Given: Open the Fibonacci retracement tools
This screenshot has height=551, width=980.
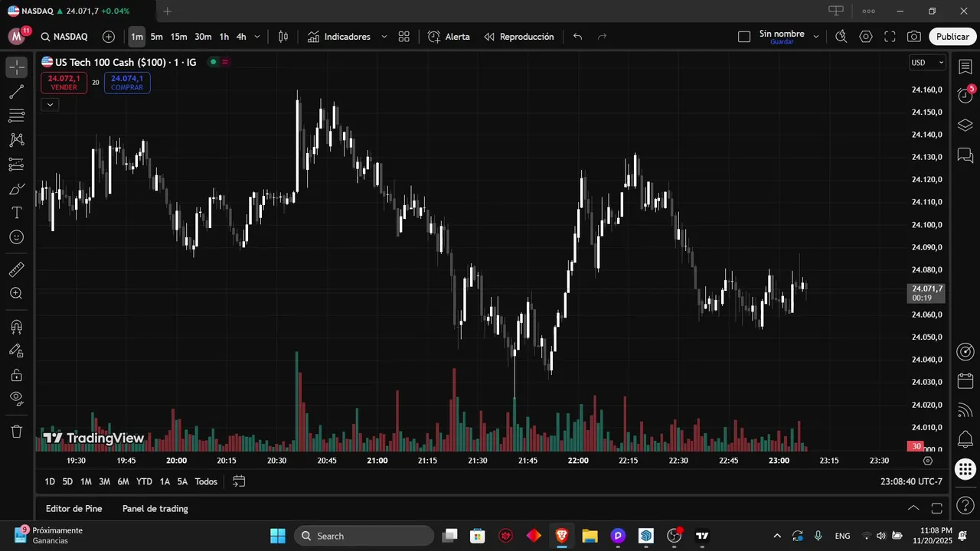Looking at the screenshot, I should (x=17, y=116).
